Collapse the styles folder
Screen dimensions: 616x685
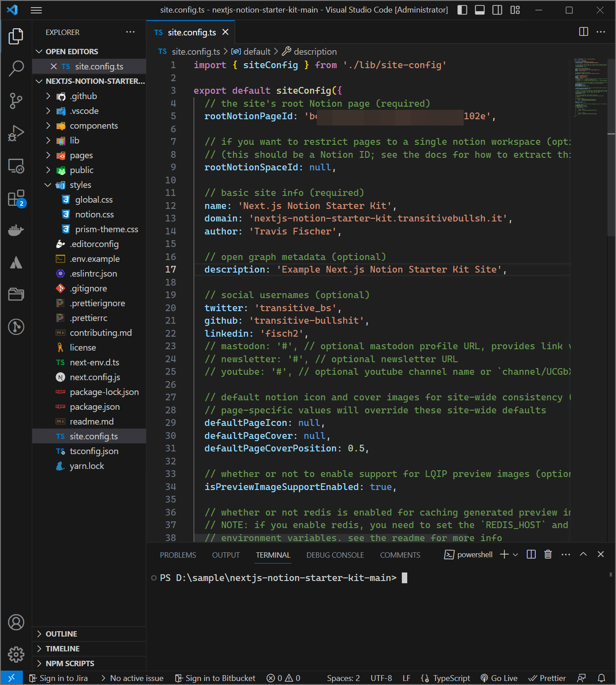tap(89, 185)
